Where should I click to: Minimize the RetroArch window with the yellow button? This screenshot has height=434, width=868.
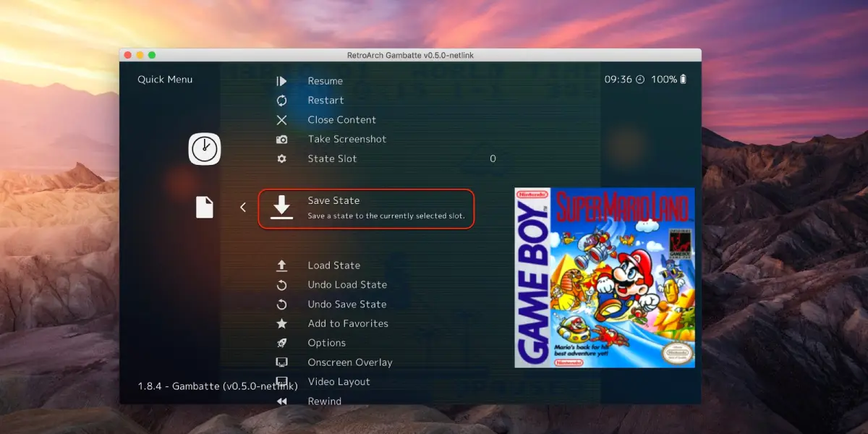click(x=140, y=55)
